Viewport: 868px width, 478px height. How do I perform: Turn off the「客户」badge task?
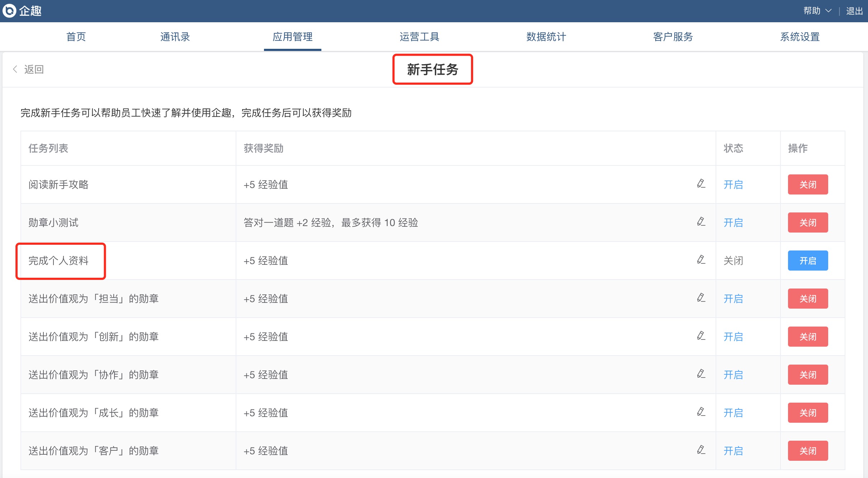coord(807,451)
